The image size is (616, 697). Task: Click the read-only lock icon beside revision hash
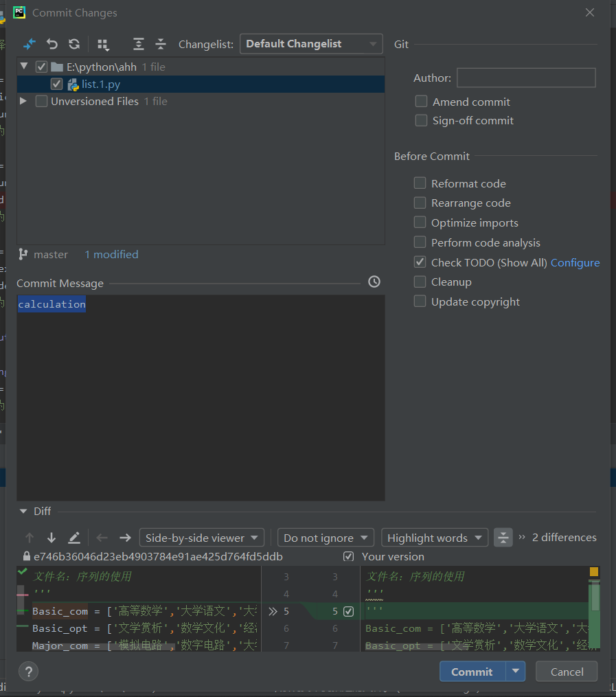click(x=27, y=556)
